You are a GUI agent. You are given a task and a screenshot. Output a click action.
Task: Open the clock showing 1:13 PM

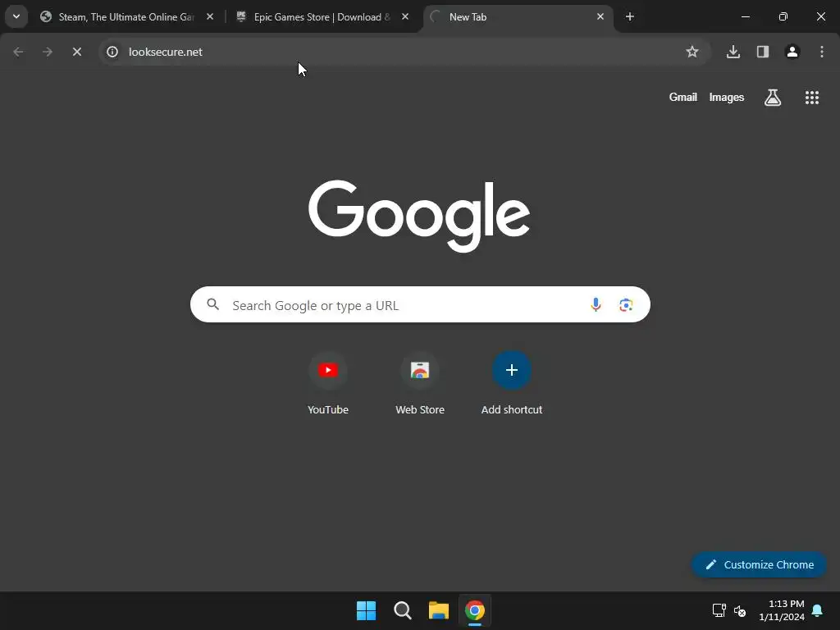click(x=782, y=610)
